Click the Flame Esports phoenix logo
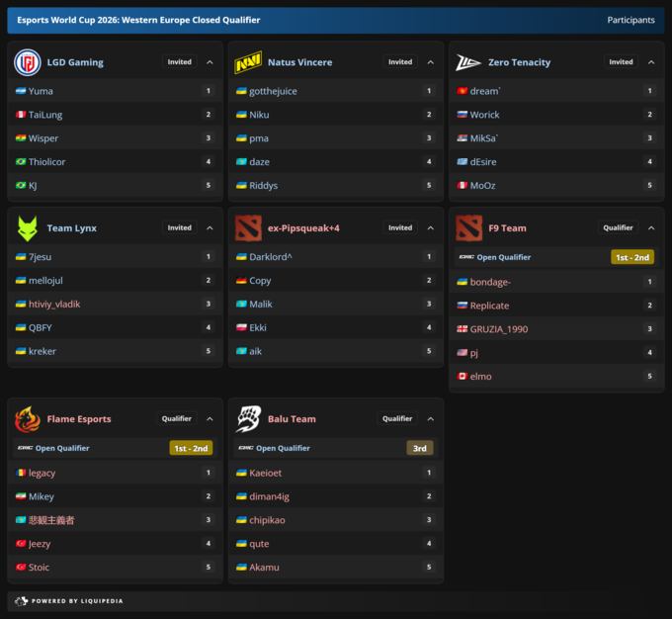 (x=28, y=419)
